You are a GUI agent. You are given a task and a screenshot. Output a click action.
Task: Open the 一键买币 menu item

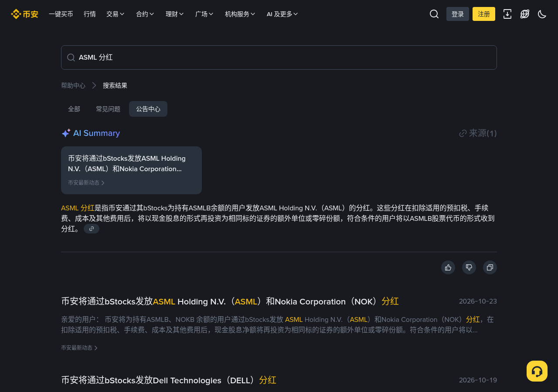[61, 14]
